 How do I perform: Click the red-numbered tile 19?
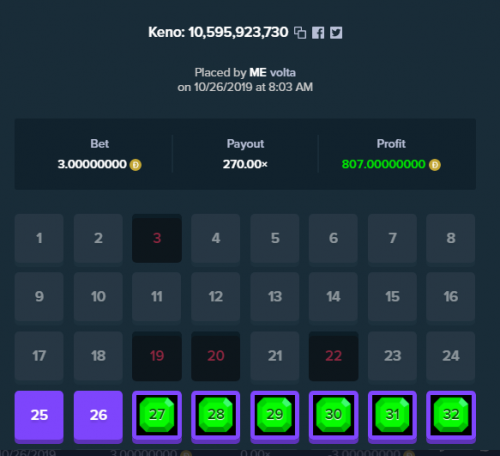[157, 356]
